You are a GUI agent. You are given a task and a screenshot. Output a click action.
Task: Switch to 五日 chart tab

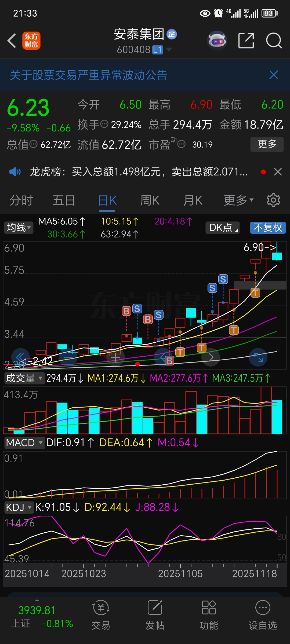(x=64, y=200)
